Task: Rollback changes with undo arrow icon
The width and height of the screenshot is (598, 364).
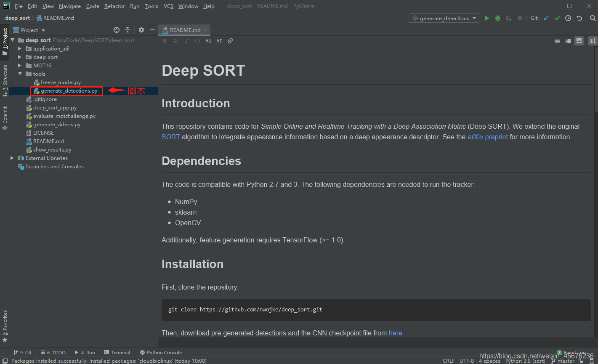Action: [579, 18]
